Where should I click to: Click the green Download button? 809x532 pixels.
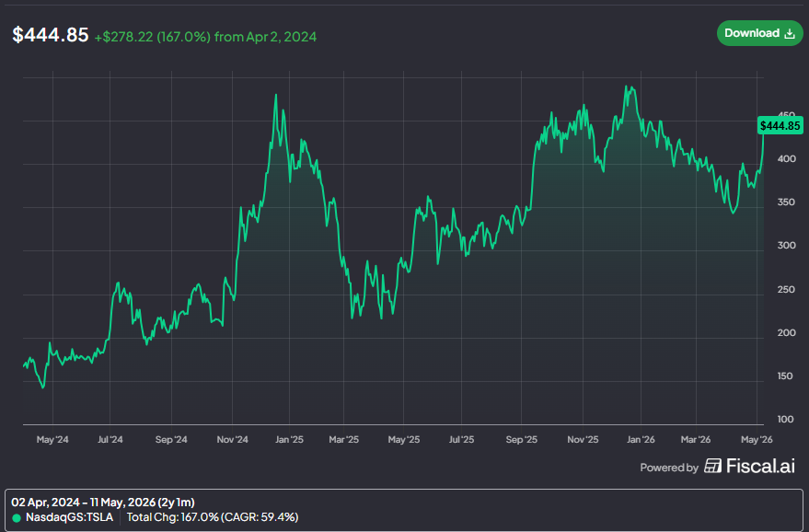tap(759, 33)
